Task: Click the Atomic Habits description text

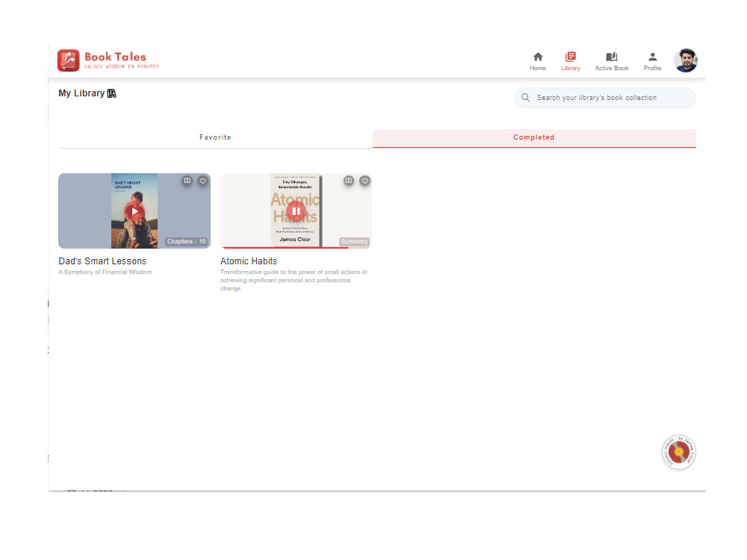Action: [294, 281]
